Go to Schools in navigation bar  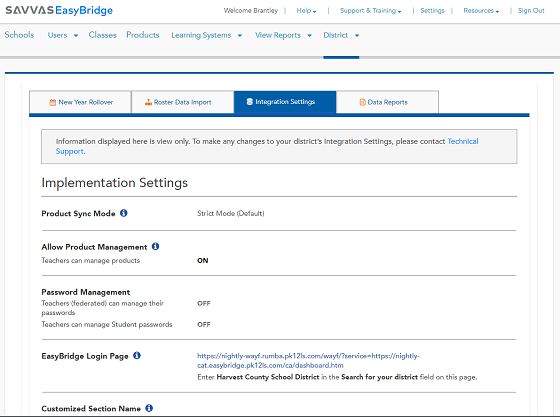(19, 35)
